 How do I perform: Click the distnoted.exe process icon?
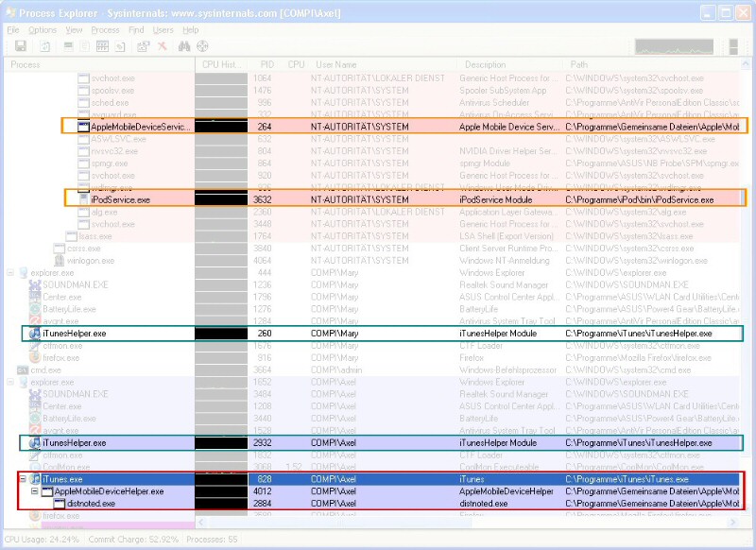(60, 504)
